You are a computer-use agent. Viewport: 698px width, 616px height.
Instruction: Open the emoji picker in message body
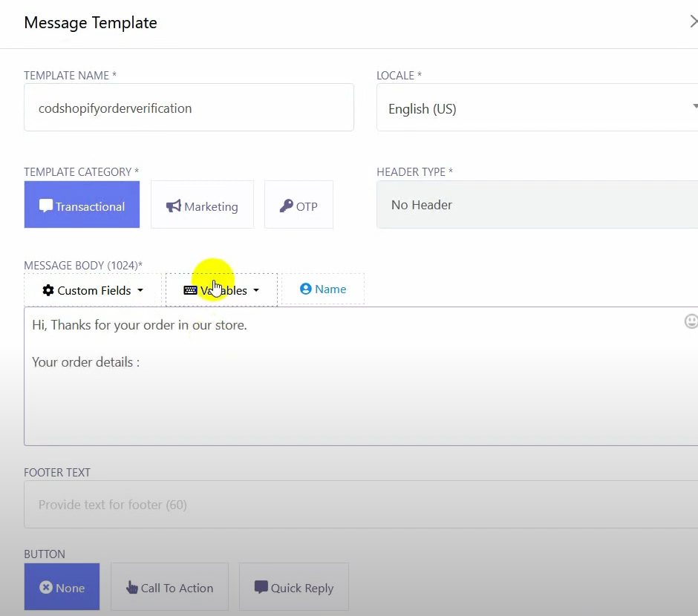click(691, 321)
